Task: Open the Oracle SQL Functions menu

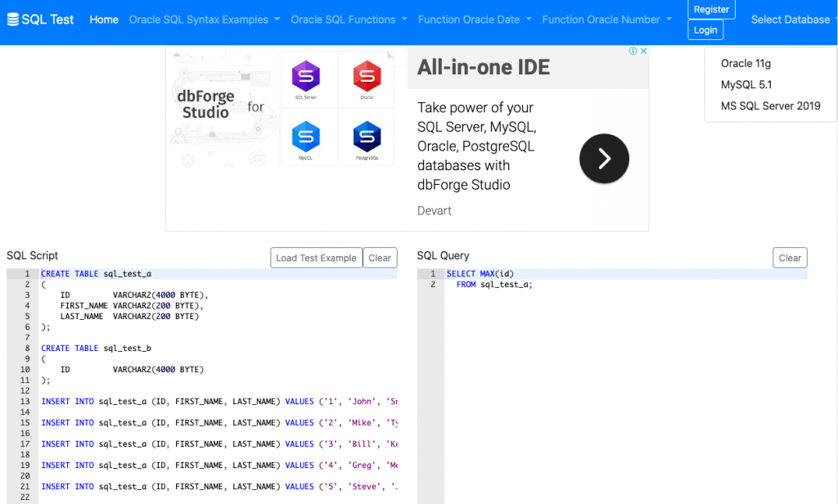Action: [x=349, y=20]
